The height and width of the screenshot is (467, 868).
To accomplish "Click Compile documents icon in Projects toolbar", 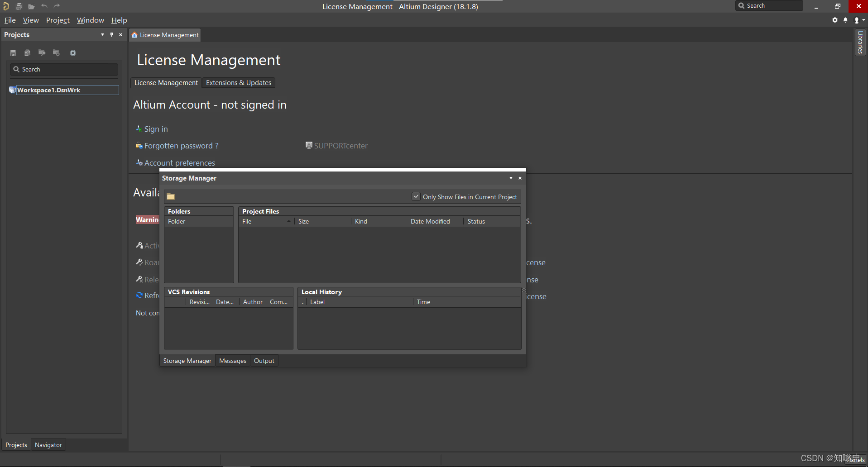I will coord(27,53).
